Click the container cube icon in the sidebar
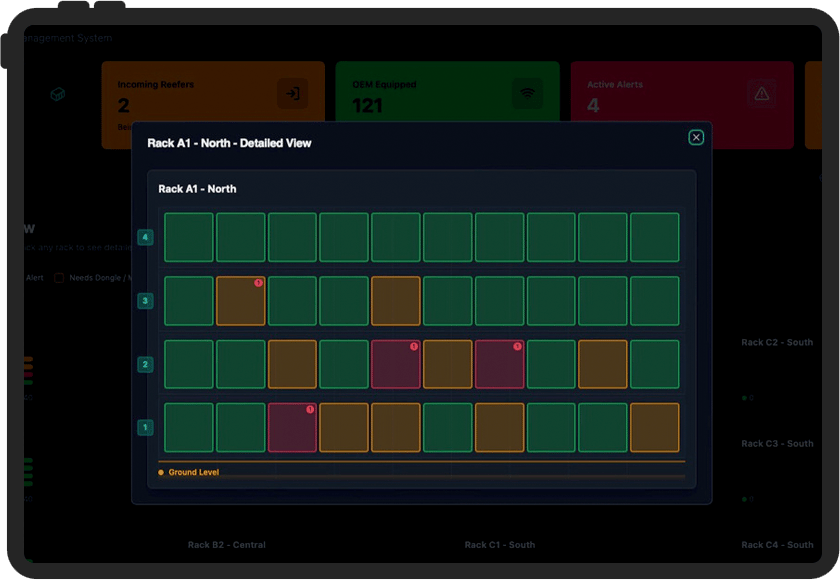This screenshot has width=840, height=580. coord(59,94)
